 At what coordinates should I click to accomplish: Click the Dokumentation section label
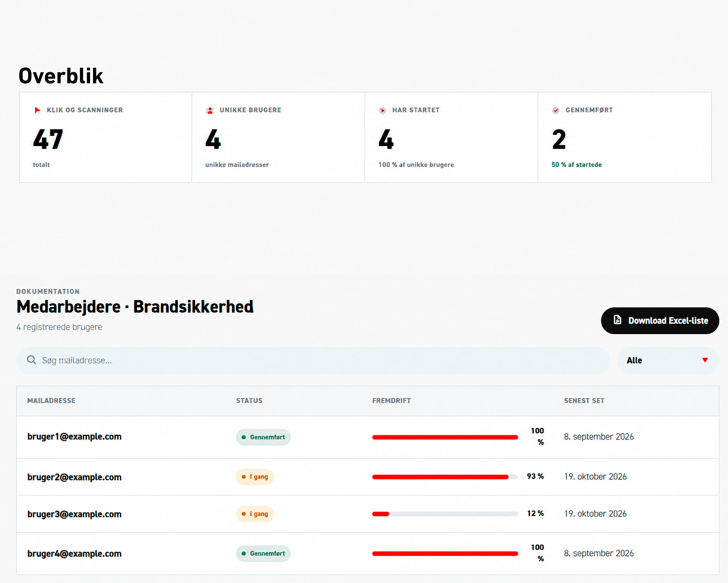[x=48, y=291]
